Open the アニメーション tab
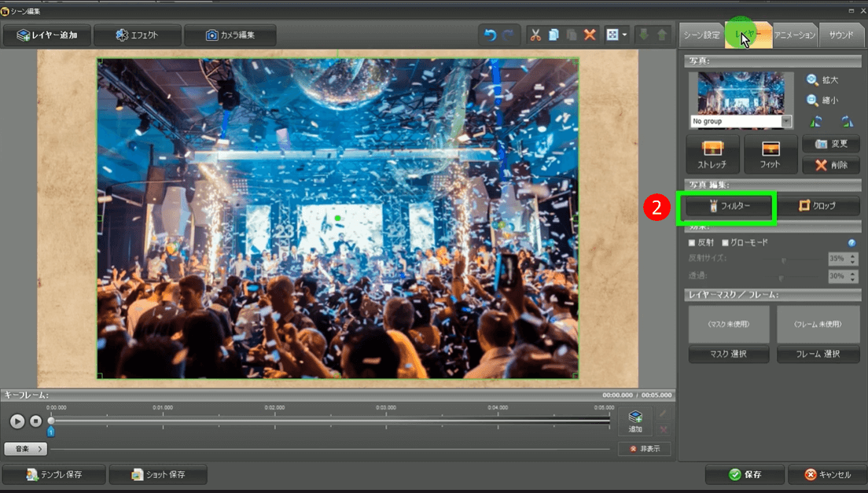Viewport: 868px width, 493px height. (795, 35)
